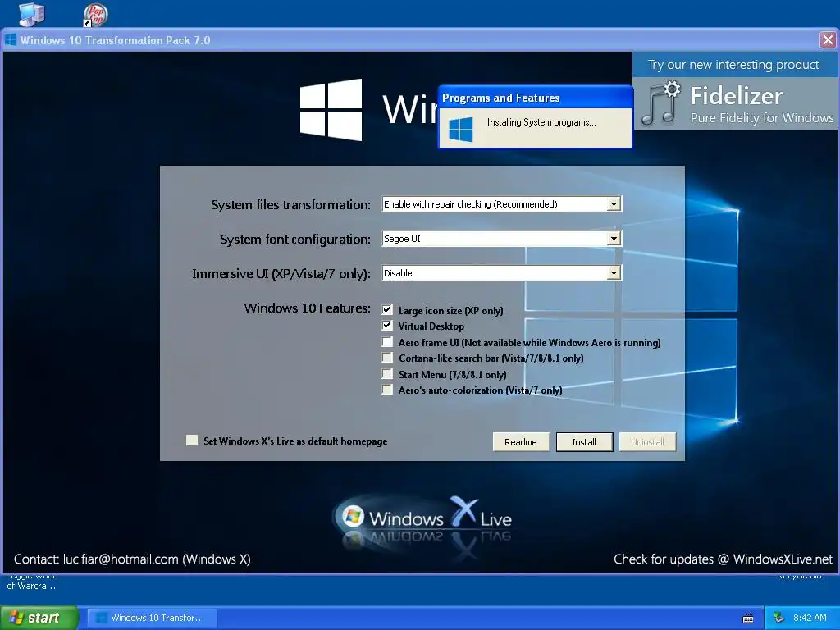Enable Aero frame UI checkbox
Screen dimensions: 840x630
(x=387, y=342)
